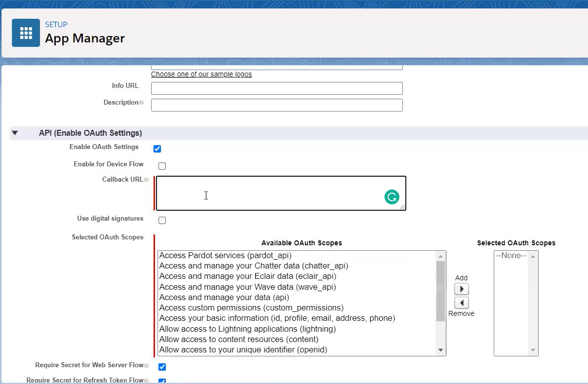Focus the Callback URL text area
The image size is (588, 384).
click(281, 193)
